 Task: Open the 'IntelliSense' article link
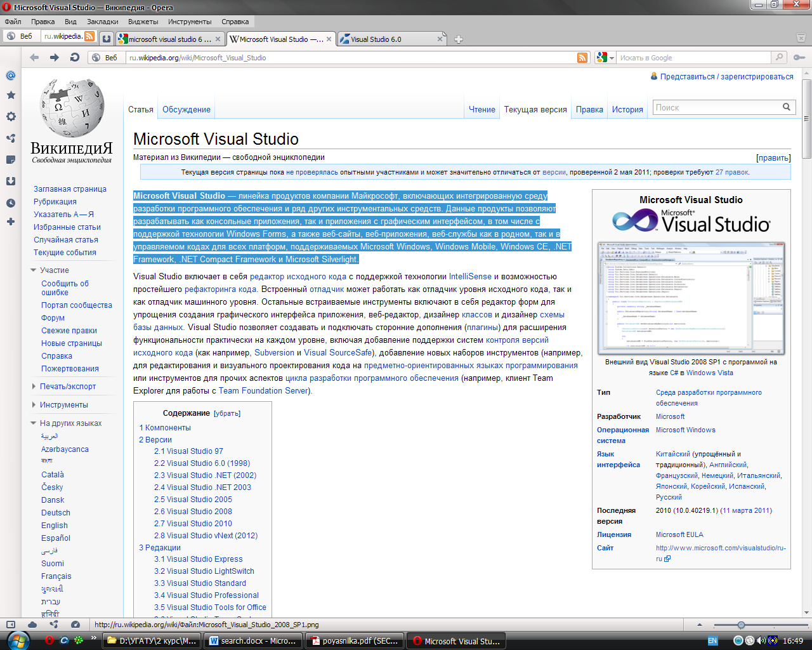click(x=470, y=277)
